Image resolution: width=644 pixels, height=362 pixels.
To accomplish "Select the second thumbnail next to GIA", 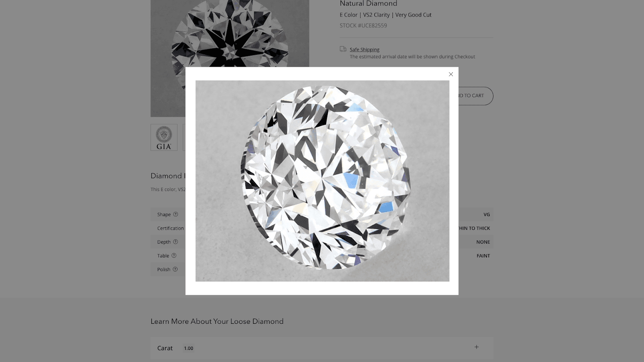I will click(184, 138).
